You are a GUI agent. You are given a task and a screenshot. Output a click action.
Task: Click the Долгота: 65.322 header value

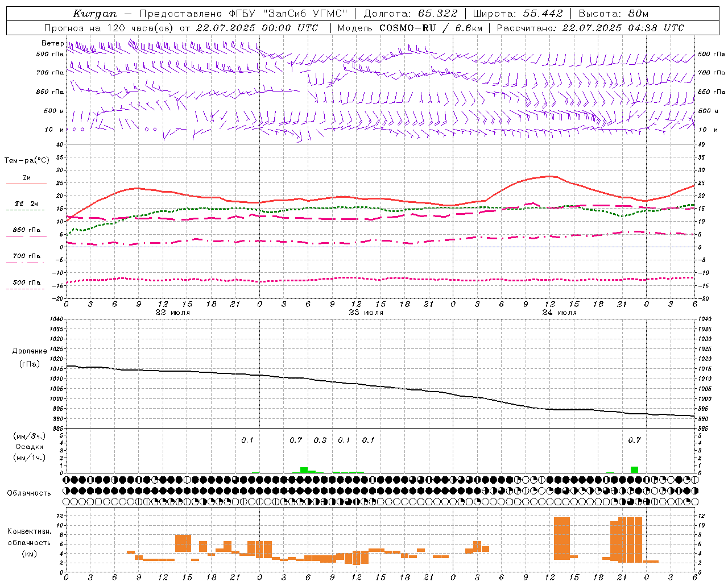(410, 14)
